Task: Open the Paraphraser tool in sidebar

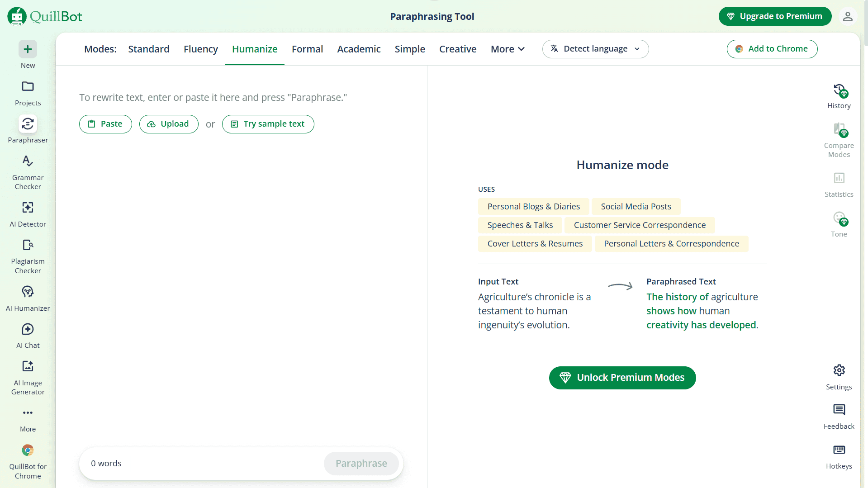Action: [x=28, y=130]
